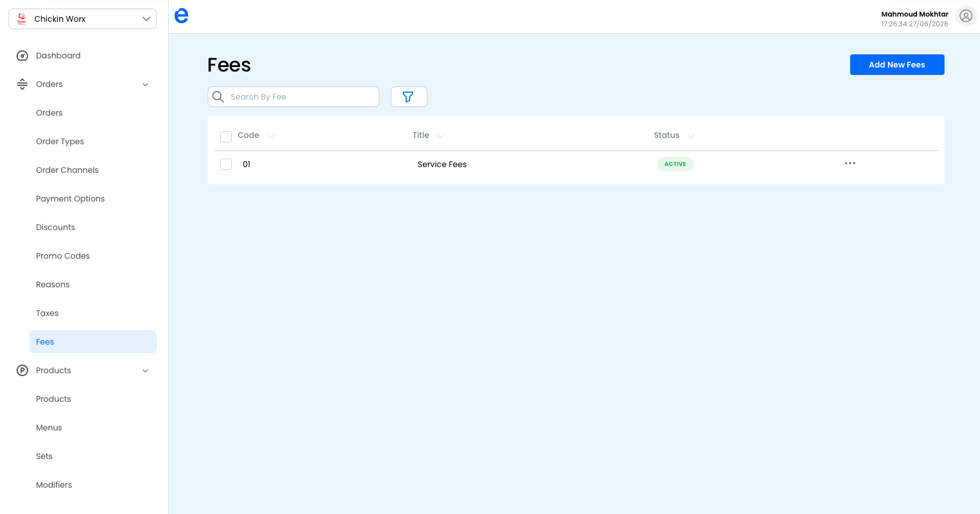Open the Products submenu item
Image resolution: width=980 pixels, height=514 pixels.
[54, 399]
